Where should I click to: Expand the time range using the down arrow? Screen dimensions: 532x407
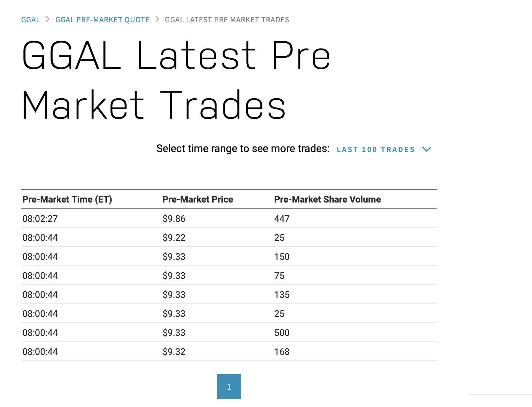click(x=427, y=149)
